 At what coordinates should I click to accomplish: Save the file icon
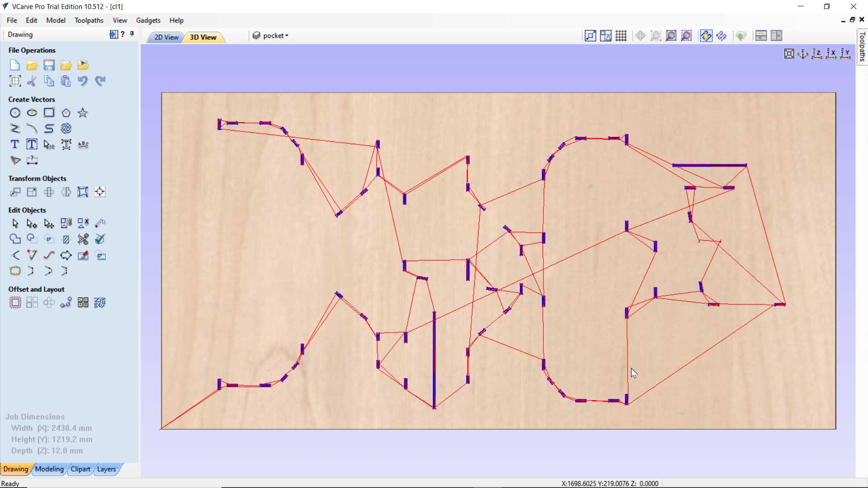(x=49, y=65)
